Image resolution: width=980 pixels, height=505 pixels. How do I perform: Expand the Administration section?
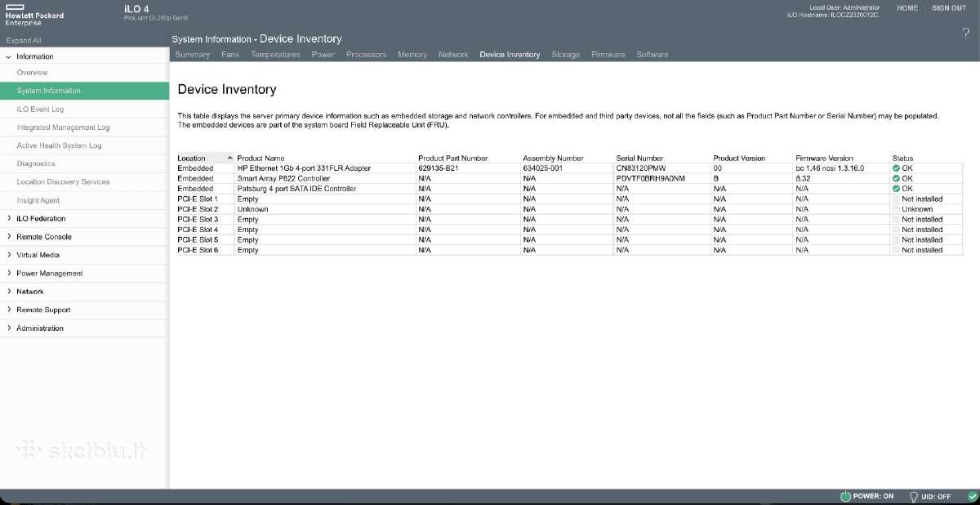(8, 328)
